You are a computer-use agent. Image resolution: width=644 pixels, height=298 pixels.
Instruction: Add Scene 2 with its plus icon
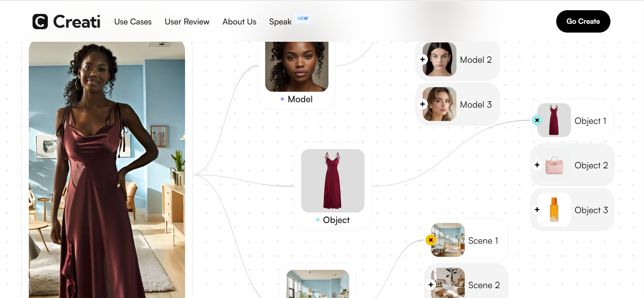430,285
